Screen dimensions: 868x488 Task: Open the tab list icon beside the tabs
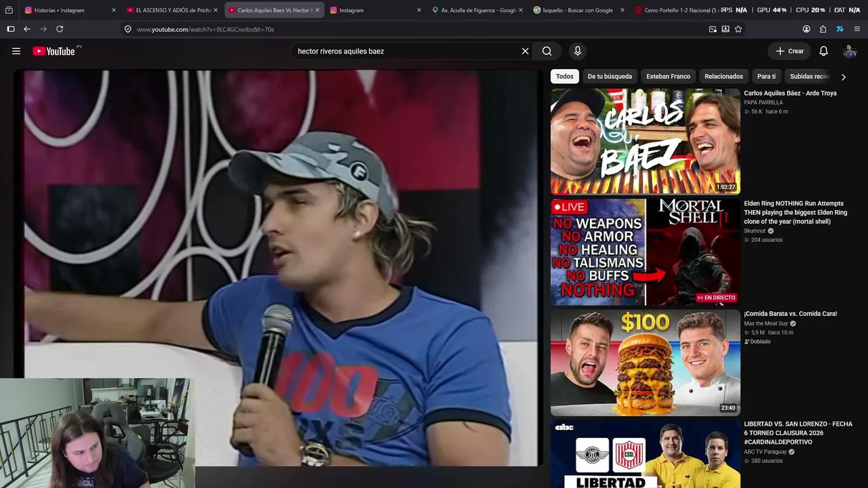point(9,10)
